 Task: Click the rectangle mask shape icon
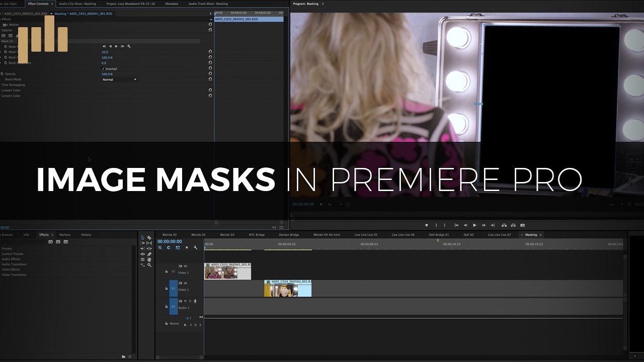tap(10, 36)
